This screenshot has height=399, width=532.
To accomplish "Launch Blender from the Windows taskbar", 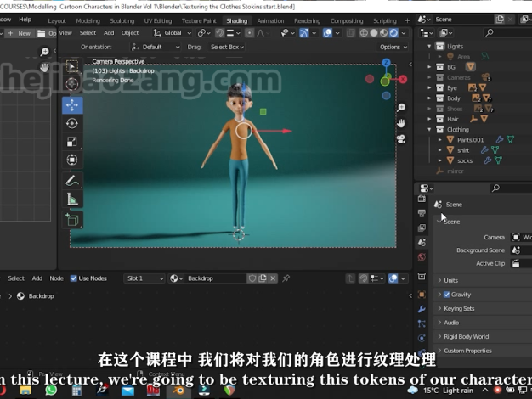I will [x=178, y=391].
